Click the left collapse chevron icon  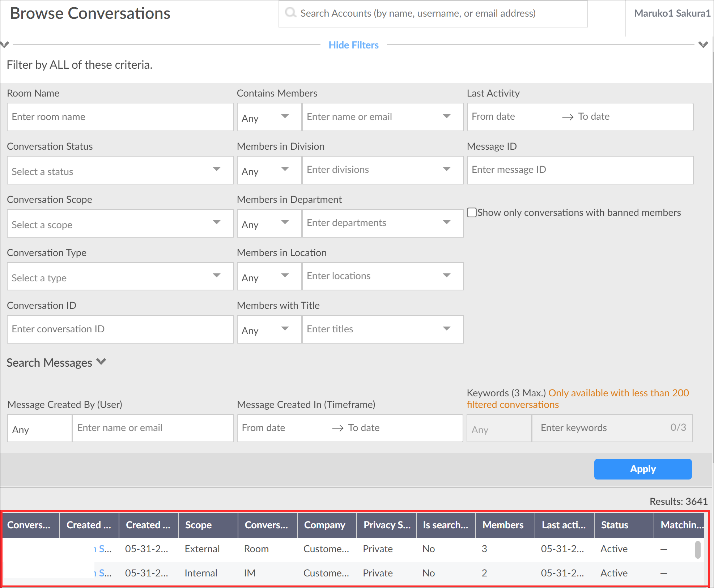pyautogui.click(x=4, y=45)
